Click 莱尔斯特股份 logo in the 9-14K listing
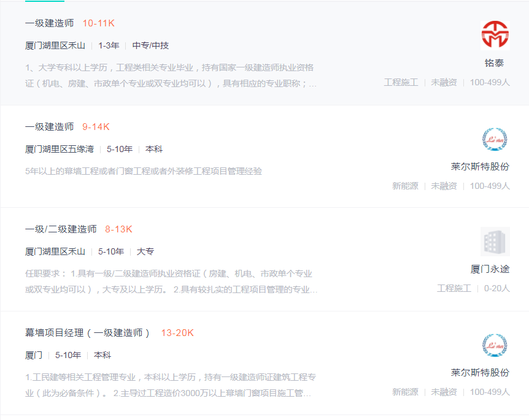This screenshot has width=529, height=420. 495,139
